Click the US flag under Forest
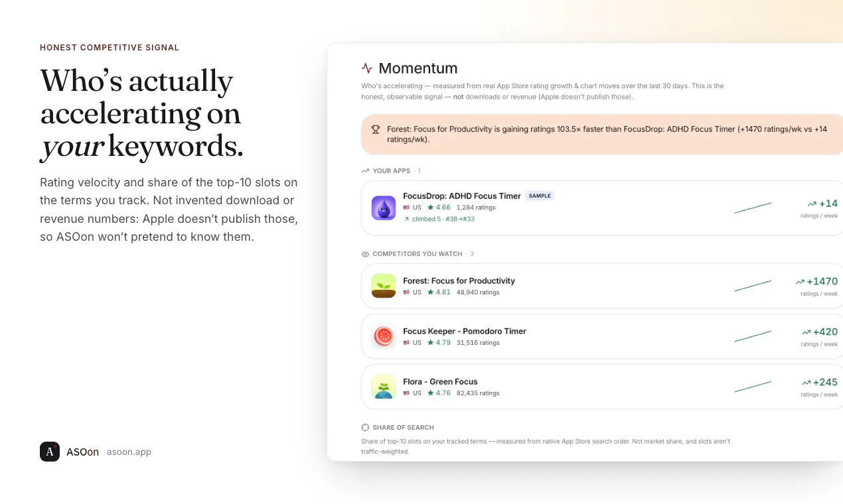The height and width of the screenshot is (504, 843). coord(406,292)
